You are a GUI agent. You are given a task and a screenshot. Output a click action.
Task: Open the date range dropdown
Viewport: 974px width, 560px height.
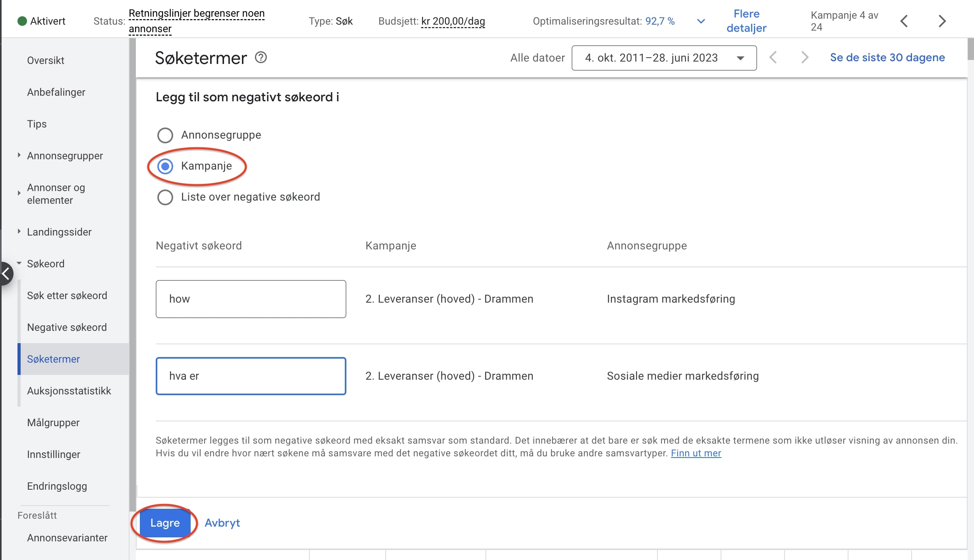tap(664, 58)
